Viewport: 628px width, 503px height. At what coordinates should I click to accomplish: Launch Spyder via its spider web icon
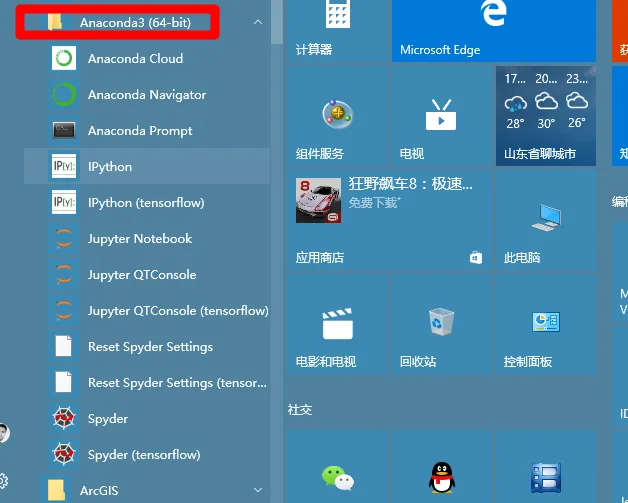(x=64, y=419)
